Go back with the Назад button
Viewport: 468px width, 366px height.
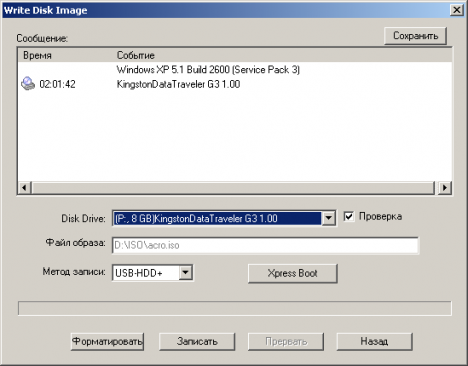coord(374,341)
